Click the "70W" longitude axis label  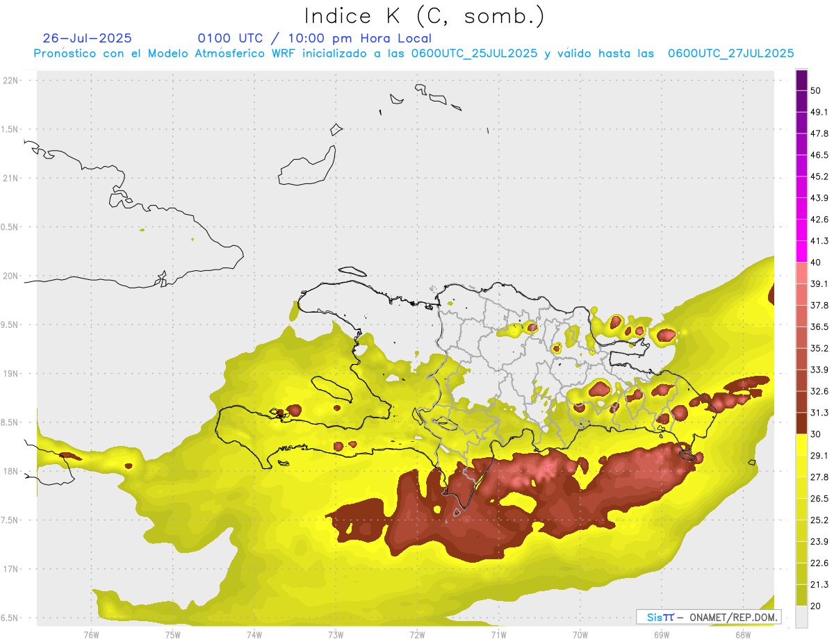(580, 635)
